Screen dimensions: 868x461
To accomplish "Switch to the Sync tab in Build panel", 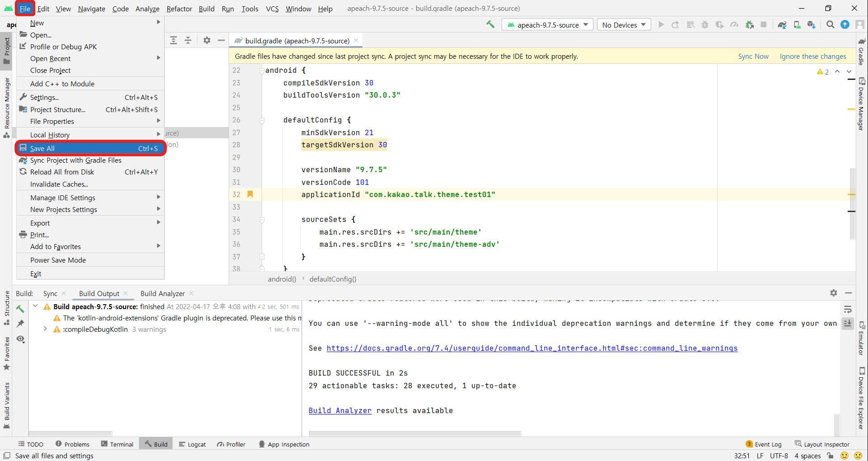I will 50,293.
